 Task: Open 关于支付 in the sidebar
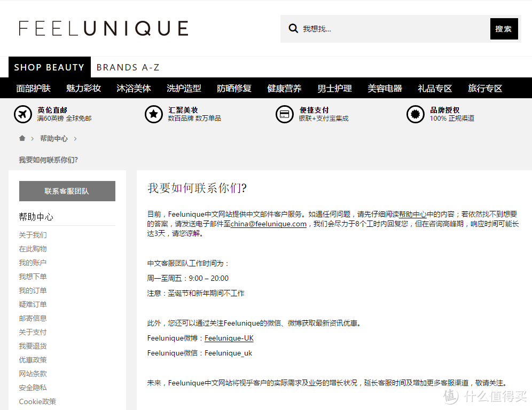click(x=33, y=332)
